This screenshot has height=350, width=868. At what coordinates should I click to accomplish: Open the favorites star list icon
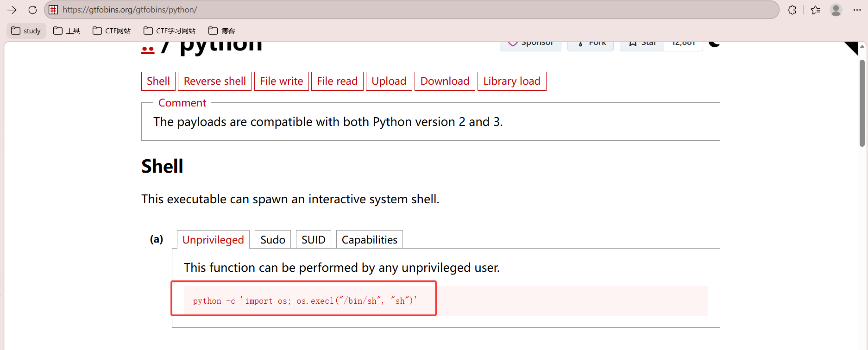pos(816,10)
